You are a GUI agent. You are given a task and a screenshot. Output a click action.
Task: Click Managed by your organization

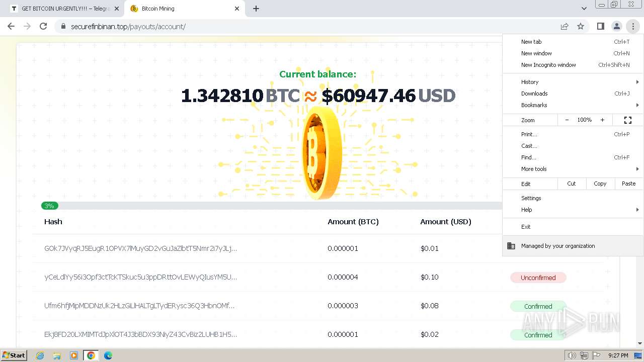click(573, 246)
